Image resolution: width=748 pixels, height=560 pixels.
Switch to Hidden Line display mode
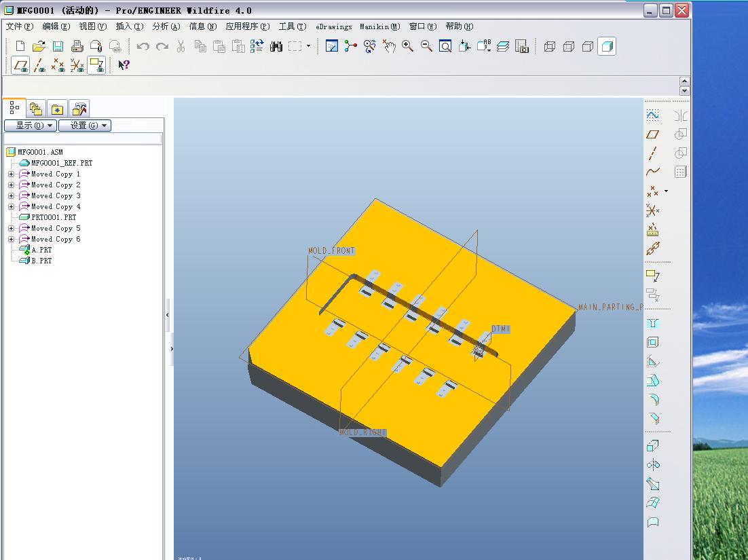coord(569,46)
